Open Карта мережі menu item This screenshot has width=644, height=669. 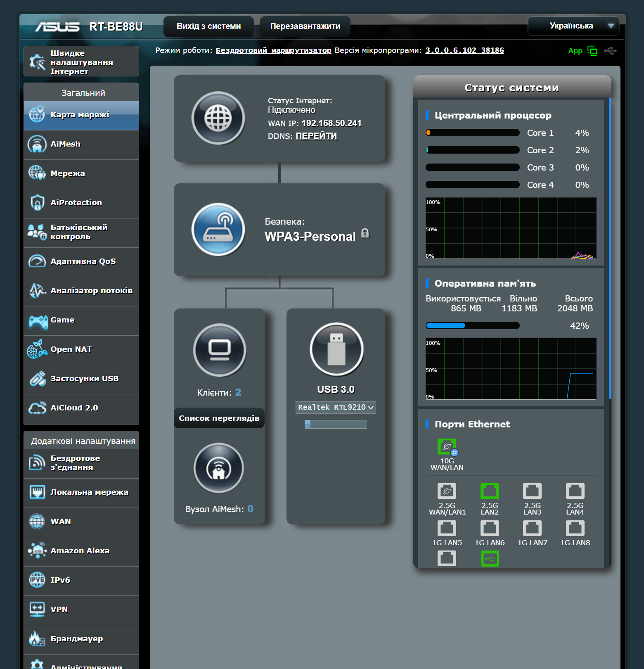coord(81,116)
